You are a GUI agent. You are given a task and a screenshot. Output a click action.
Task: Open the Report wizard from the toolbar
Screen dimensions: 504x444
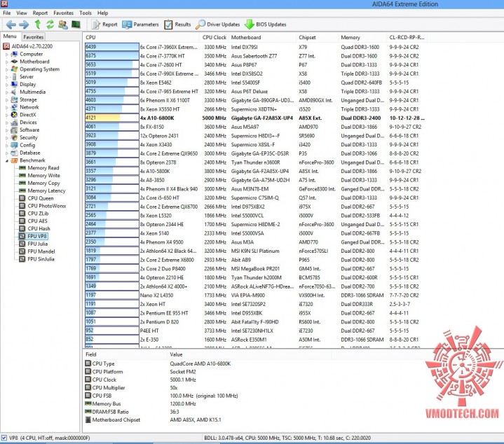[x=104, y=25]
